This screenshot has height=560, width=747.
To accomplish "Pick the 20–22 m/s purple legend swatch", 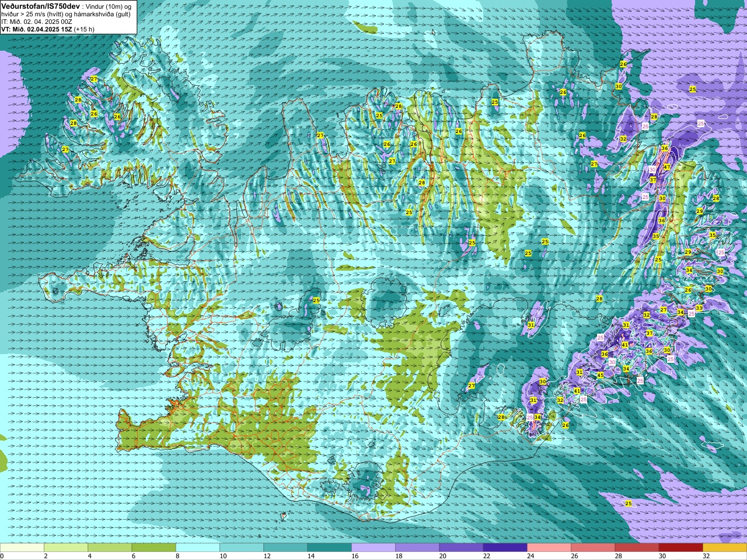I will [461, 548].
